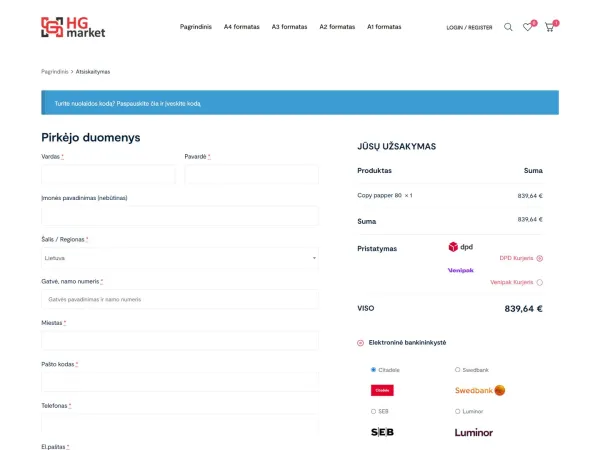Open the Šalis / Regionas dropdown
Screen dimensions: 600x450
(180, 258)
